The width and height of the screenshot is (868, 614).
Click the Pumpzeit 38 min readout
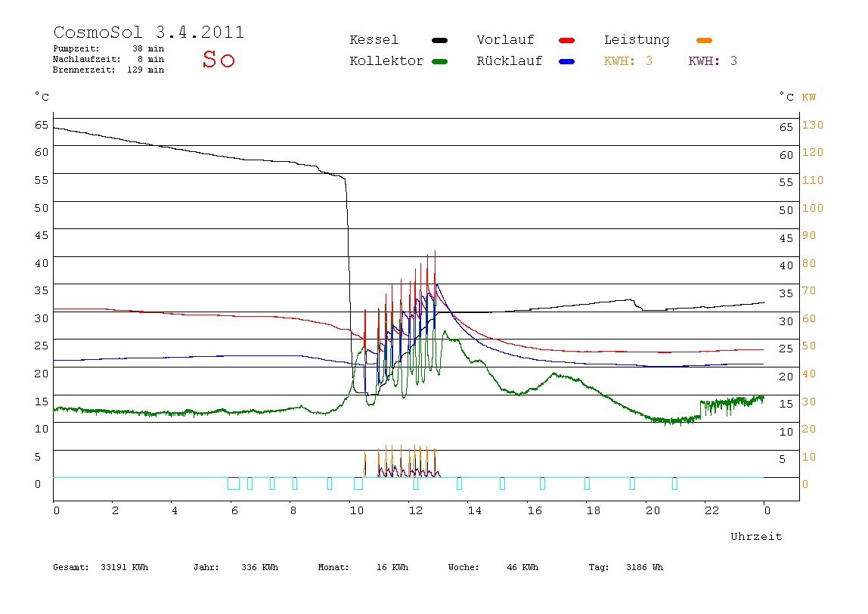(109, 48)
